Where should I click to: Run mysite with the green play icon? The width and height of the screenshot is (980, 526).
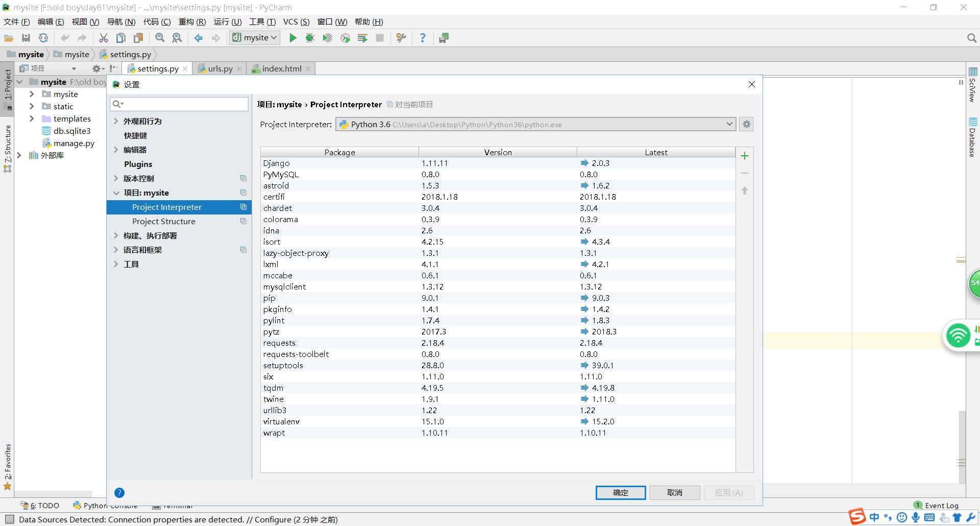pos(292,38)
